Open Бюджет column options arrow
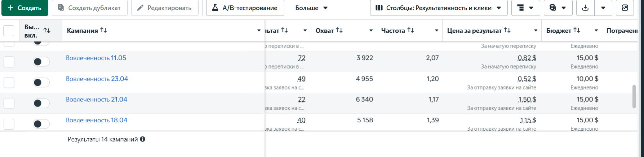 click(596, 31)
